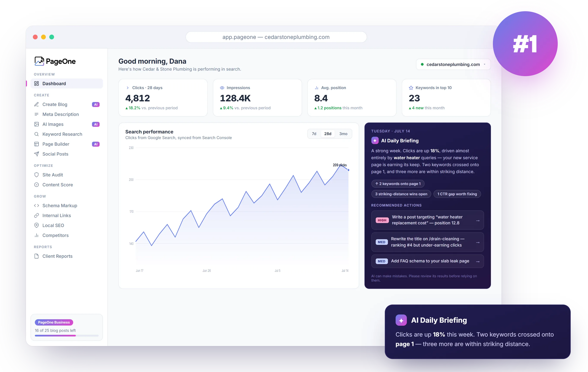Screen dimensions: 588x372
Task: Click the AI badge next to Page Builder
Action: [96, 144]
